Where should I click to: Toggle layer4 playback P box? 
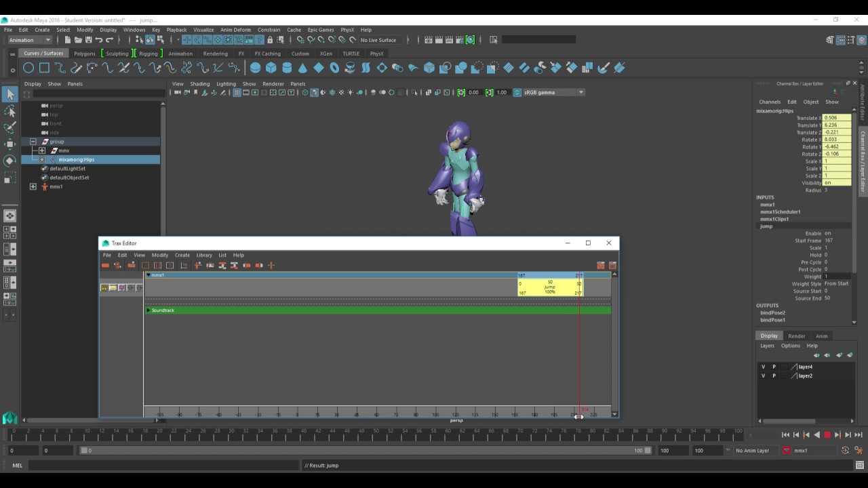pyautogui.click(x=774, y=367)
